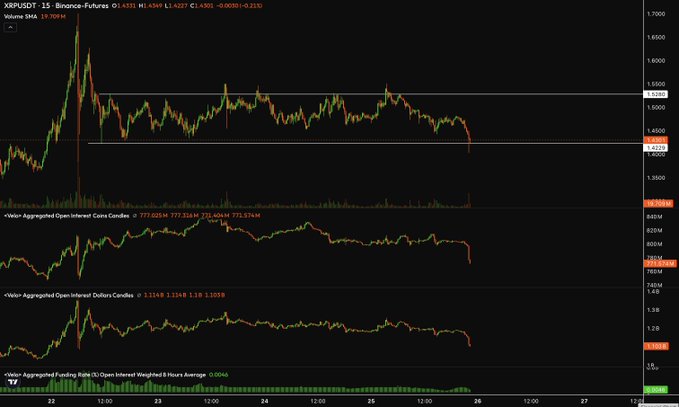The image size is (679, 407).
Task: Click date 27 on time axis
Action: coord(584,401)
